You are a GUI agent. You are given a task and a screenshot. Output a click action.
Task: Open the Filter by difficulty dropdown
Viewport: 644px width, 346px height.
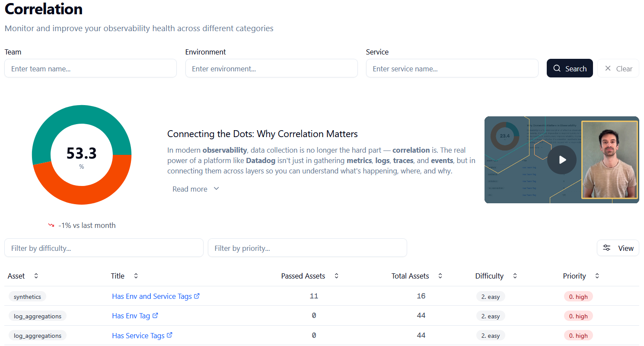point(104,248)
